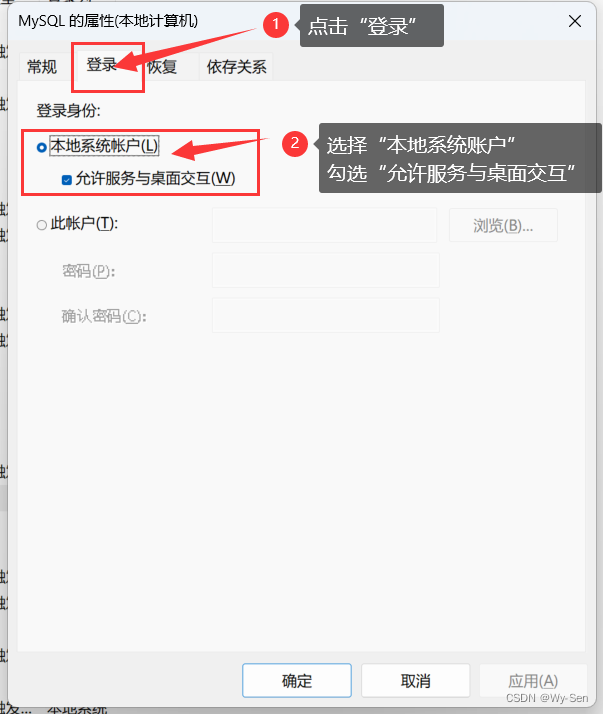Click the red step 2 badge
This screenshot has height=714, width=603.
tap(295, 143)
